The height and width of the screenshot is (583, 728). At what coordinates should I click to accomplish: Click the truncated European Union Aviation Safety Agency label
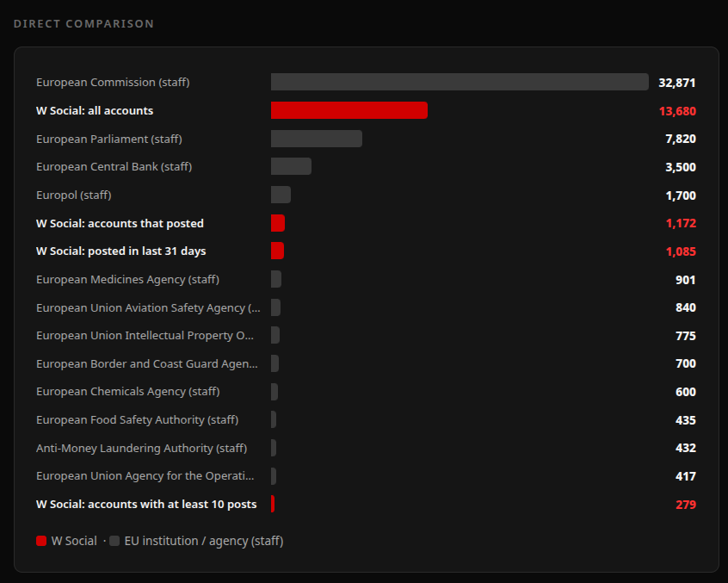pyautogui.click(x=148, y=308)
